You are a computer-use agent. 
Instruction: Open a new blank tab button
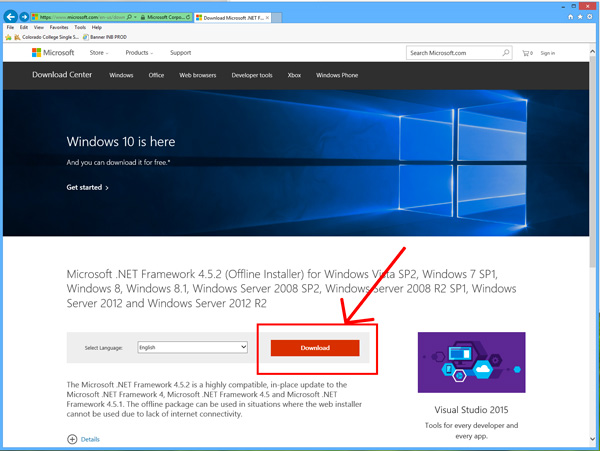pyautogui.click(x=277, y=18)
